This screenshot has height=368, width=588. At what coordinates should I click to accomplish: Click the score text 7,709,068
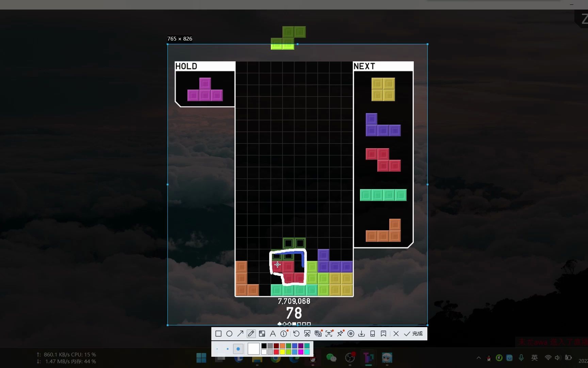[294, 301]
